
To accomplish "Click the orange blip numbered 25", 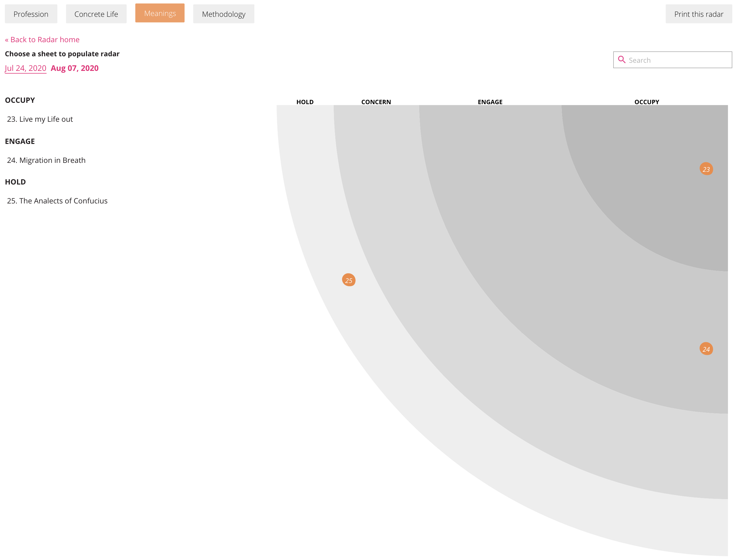I will point(349,280).
